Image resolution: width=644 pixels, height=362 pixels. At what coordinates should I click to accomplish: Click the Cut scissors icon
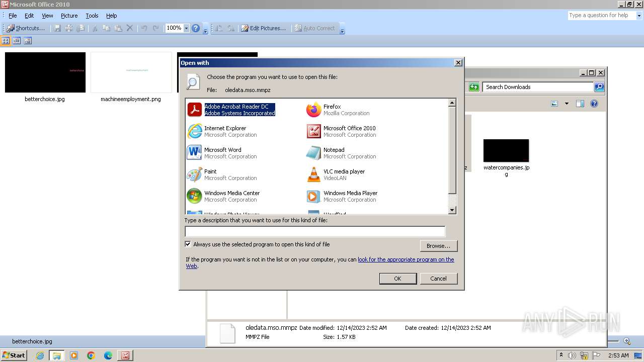point(94,28)
